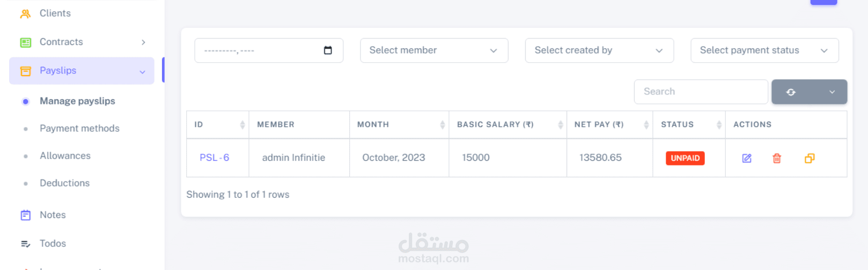Go to the Allowances menu item
The height and width of the screenshot is (270, 868).
65,156
